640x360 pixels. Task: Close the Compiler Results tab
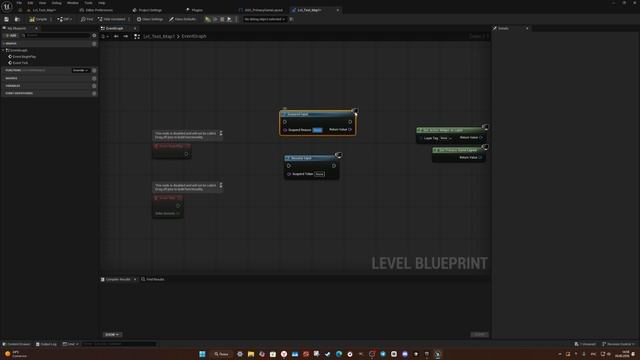pos(135,280)
